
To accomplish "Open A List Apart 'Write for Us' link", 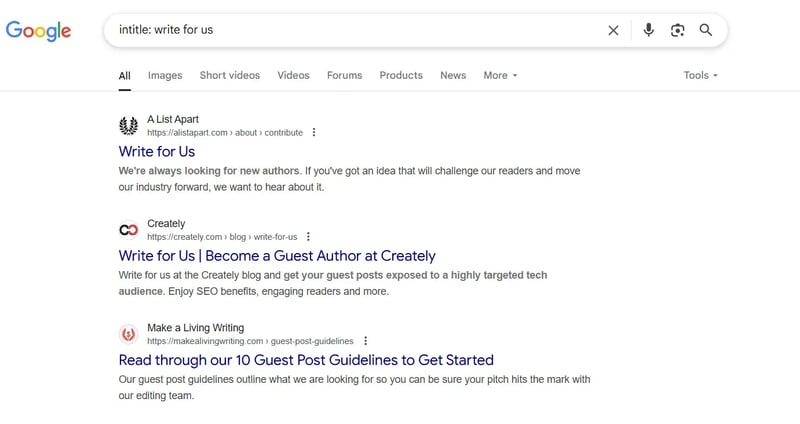I will point(157,152).
